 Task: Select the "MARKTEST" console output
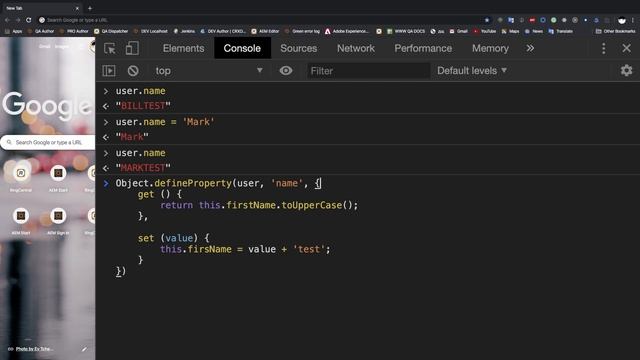[x=143, y=168]
